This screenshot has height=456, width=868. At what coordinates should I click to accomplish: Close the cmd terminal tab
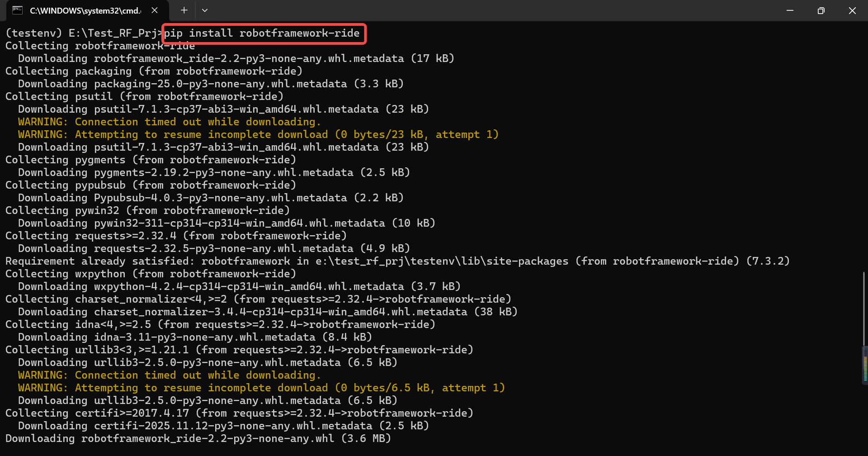tap(155, 10)
